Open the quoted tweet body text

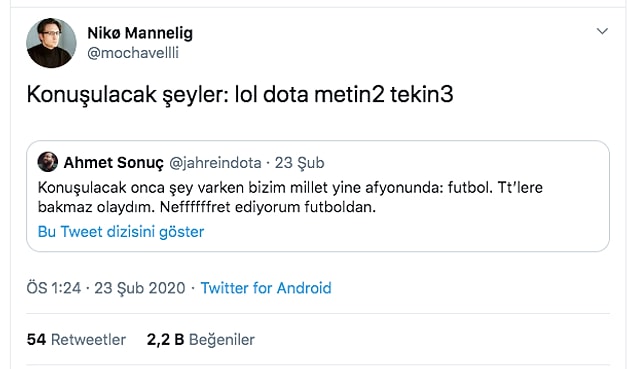290,197
